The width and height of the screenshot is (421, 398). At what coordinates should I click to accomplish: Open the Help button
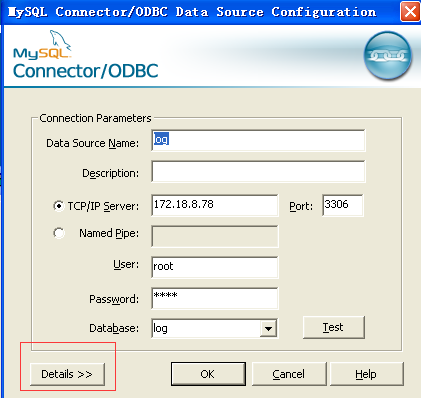[366, 374]
